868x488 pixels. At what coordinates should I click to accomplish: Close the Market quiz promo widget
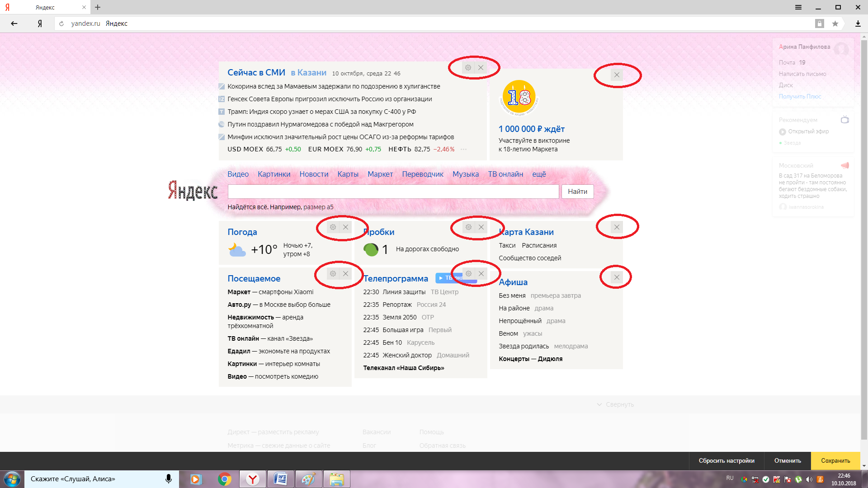617,75
